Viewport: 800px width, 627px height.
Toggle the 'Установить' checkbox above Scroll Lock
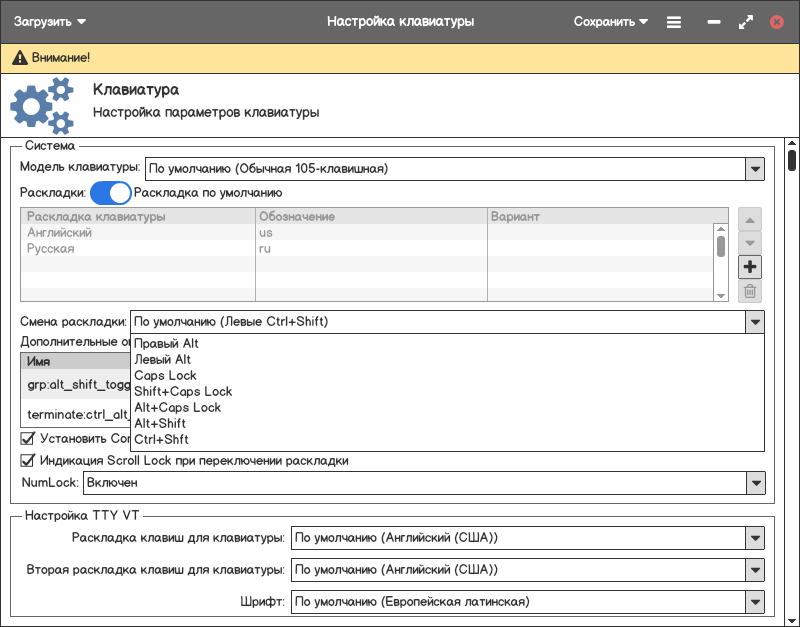point(28,438)
